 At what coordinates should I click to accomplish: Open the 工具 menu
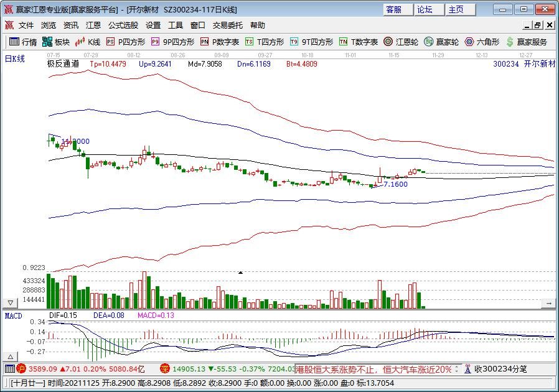[176, 26]
